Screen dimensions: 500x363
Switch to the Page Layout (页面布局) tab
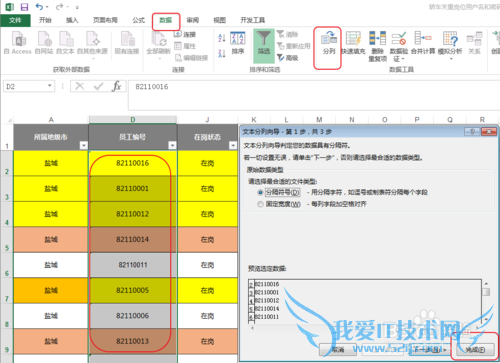click(x=105, y=20)
